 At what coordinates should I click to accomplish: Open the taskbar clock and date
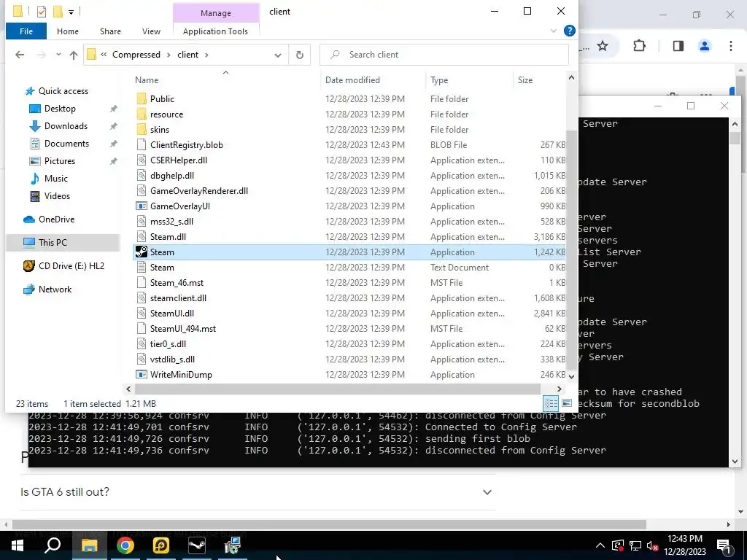pos(684,545)
